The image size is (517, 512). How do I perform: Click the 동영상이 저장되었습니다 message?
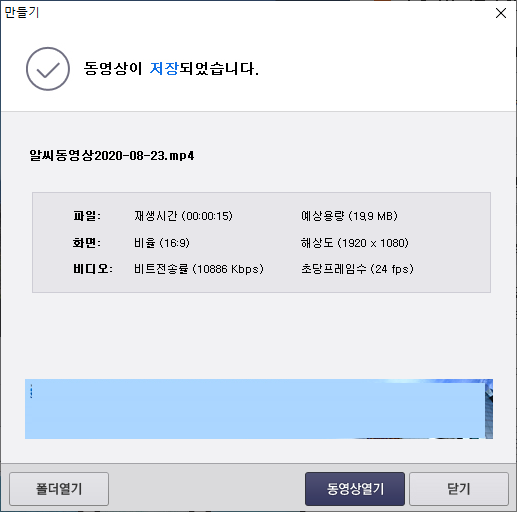(171, 69)
